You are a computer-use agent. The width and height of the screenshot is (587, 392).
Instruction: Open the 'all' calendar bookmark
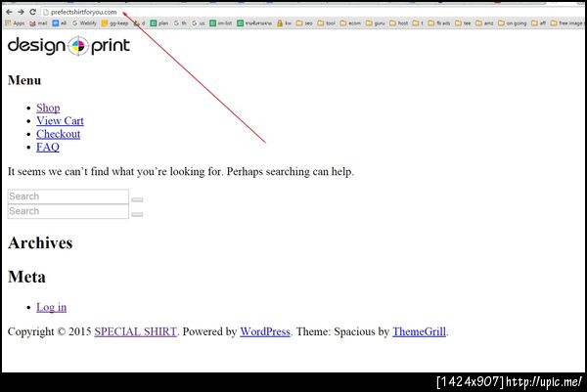coord(60,23)
